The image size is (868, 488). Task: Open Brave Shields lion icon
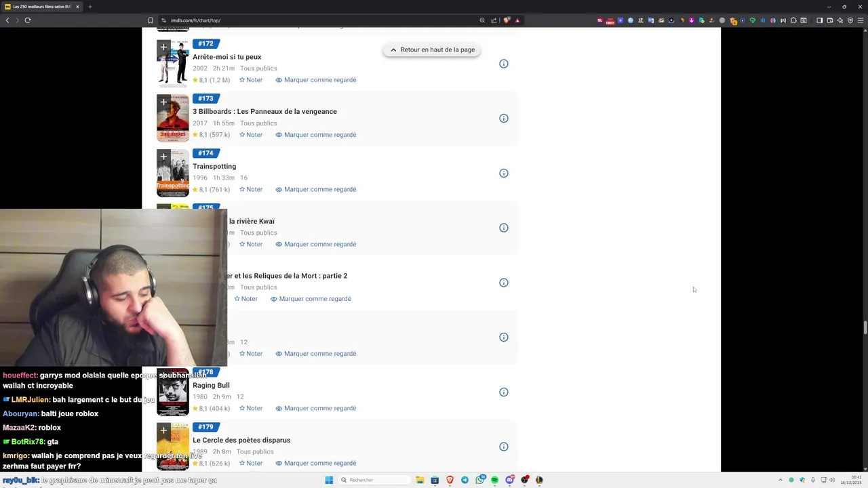pyautogui.click(x=506, y=20)
